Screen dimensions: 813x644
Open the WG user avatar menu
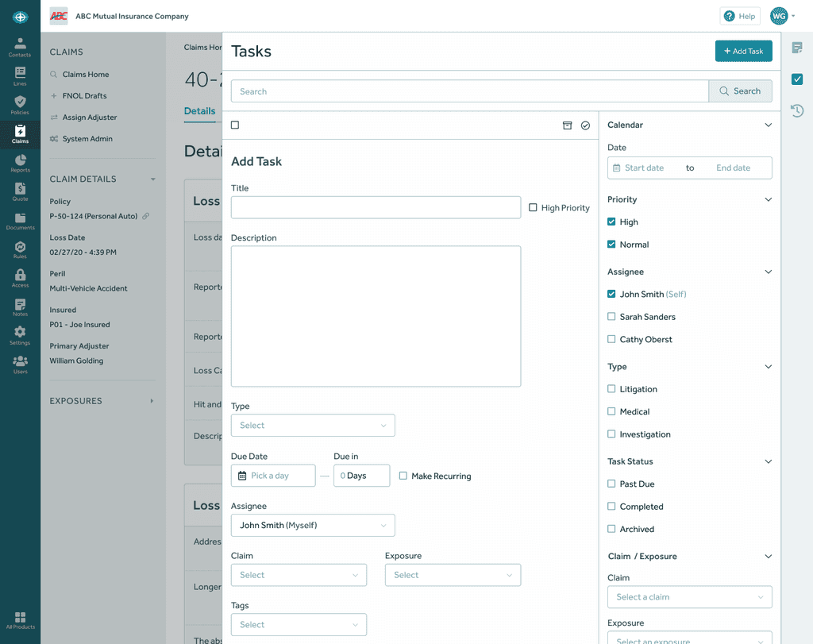(x=781, y=16)
